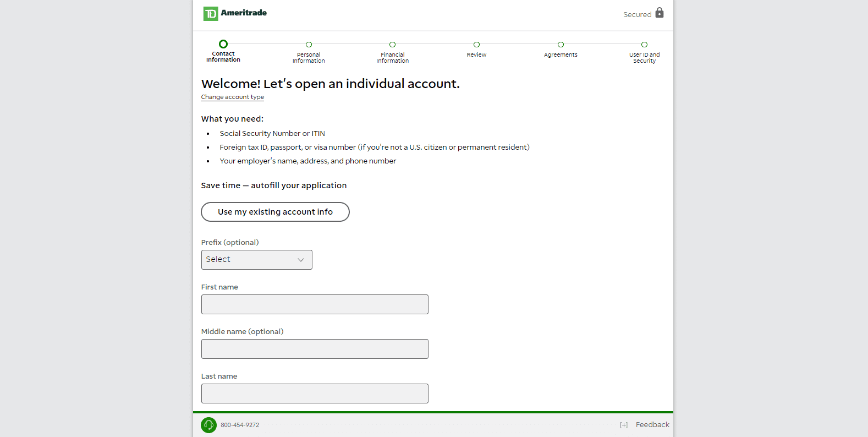Go to Personal Information step label
The image size is (868, 437).
(309, 58)
